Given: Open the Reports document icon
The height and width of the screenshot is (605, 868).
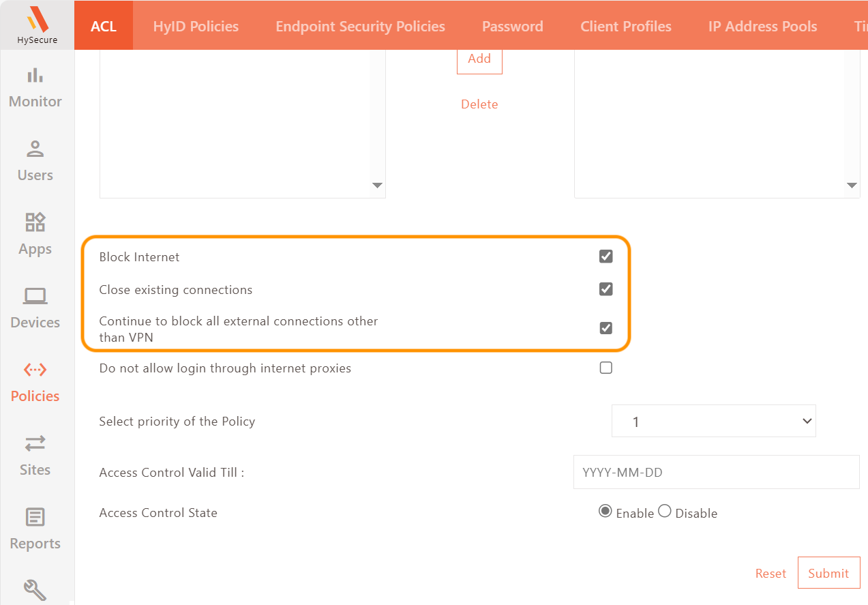Looking at the screenshot, I should pyautogui.click(x=35, y=517).
